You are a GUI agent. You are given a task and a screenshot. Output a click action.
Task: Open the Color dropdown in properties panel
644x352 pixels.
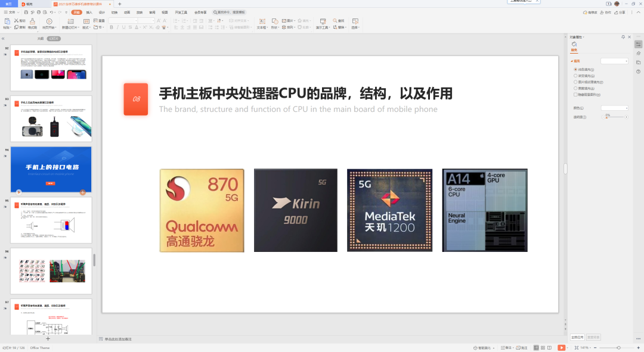coord(614,108)
